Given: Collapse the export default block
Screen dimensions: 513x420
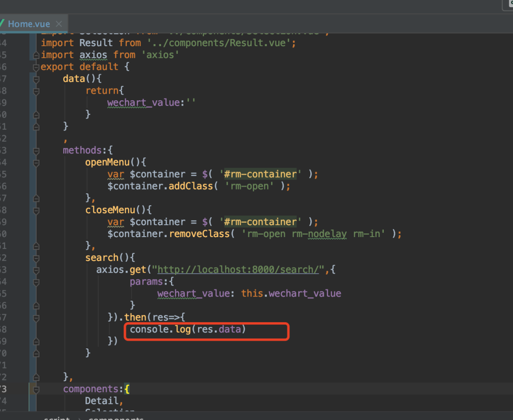Looking at the screenshot, I should tap(36, 67).
